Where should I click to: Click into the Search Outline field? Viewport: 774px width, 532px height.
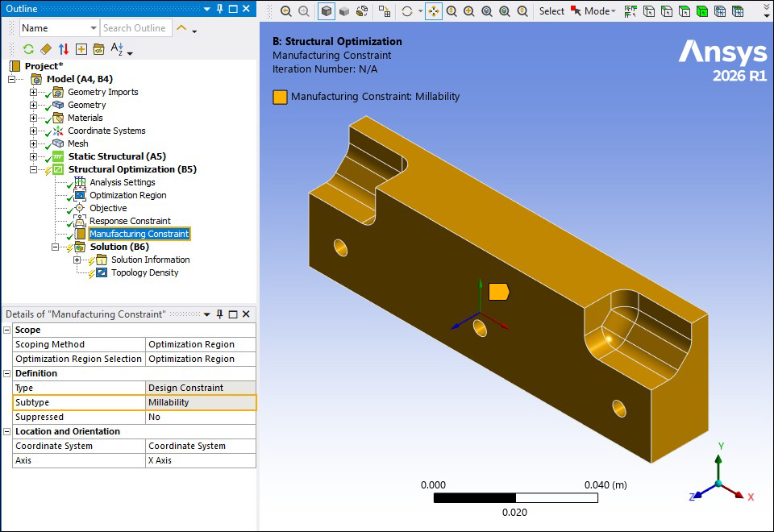click(136, 28)
